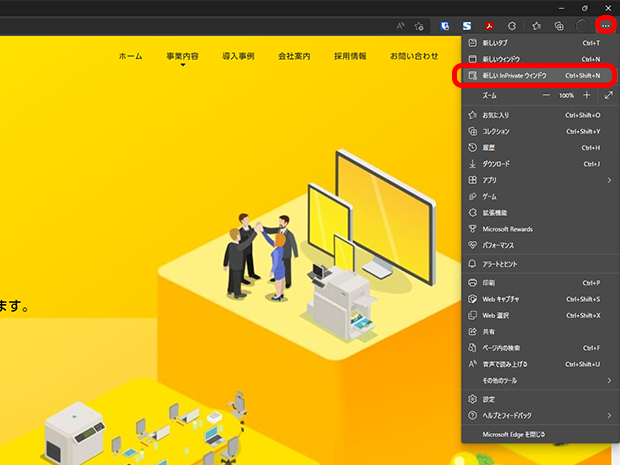Go to ホーム page link
The width and height of the screenshot is (620, 465).
point(130,56)
